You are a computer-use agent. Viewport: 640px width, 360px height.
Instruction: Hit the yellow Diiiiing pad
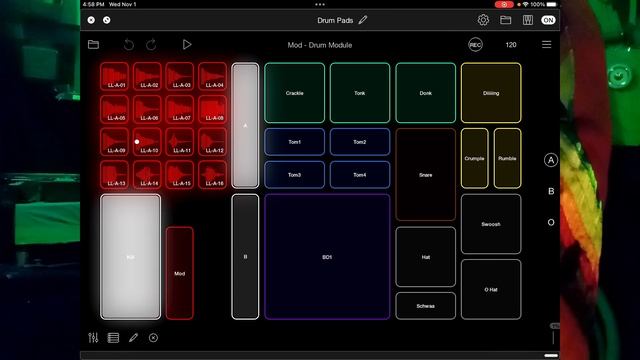tap(491, 93)
